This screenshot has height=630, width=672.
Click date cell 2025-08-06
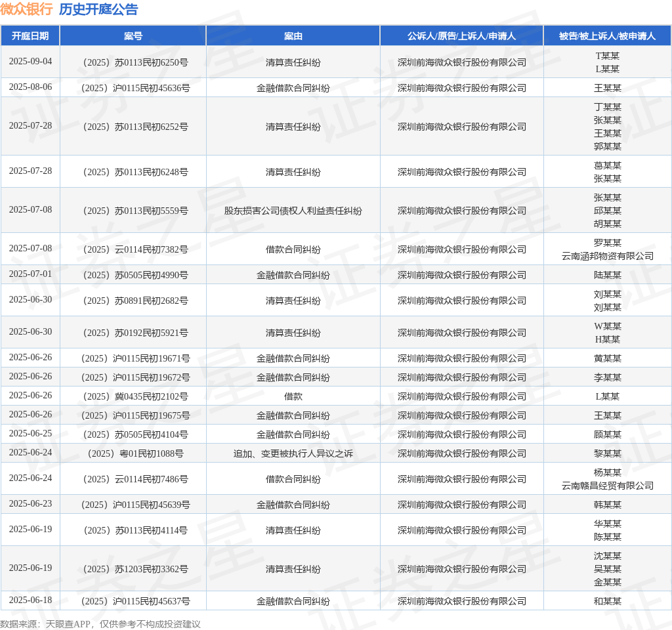30,87
